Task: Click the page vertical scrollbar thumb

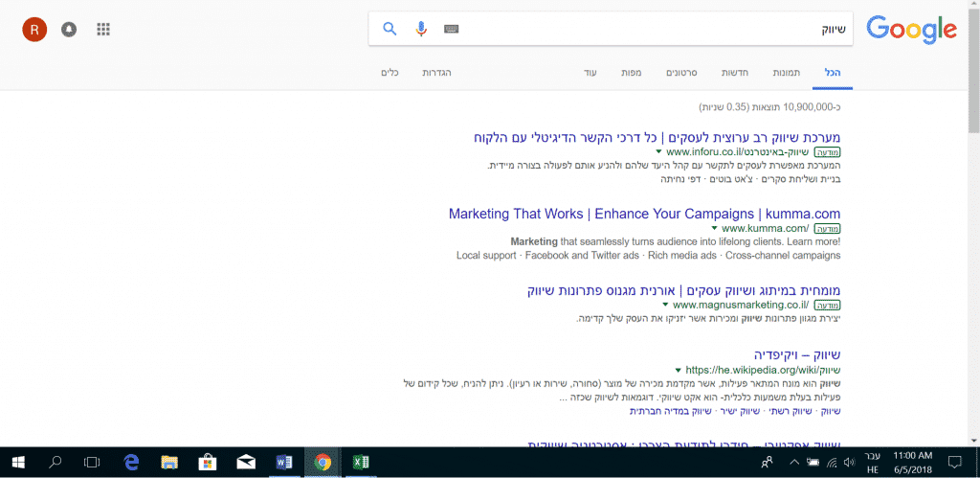Action: 973,69
